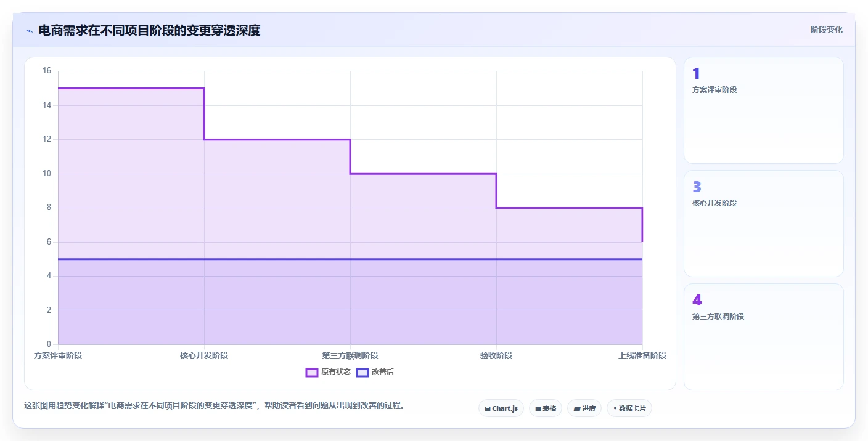Click the 方案评审阶段 x-axis label
This screenshot has height=441, width=868.
point(58,356)
